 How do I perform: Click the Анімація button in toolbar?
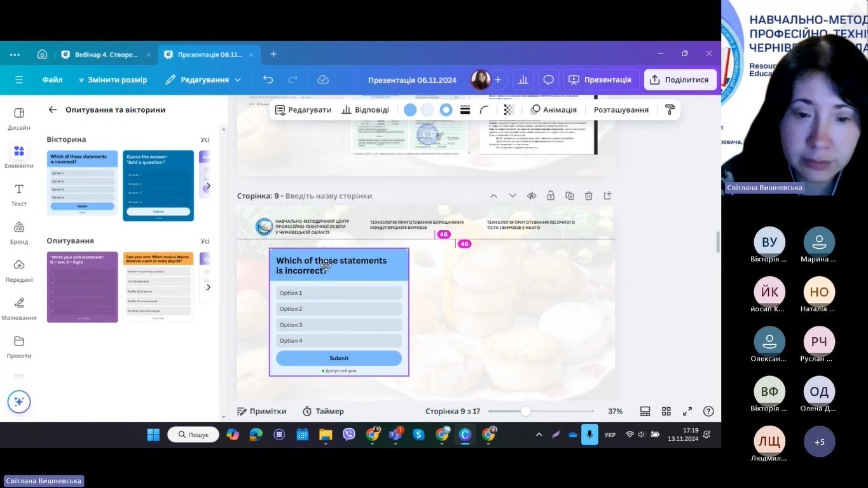[553, 110]
